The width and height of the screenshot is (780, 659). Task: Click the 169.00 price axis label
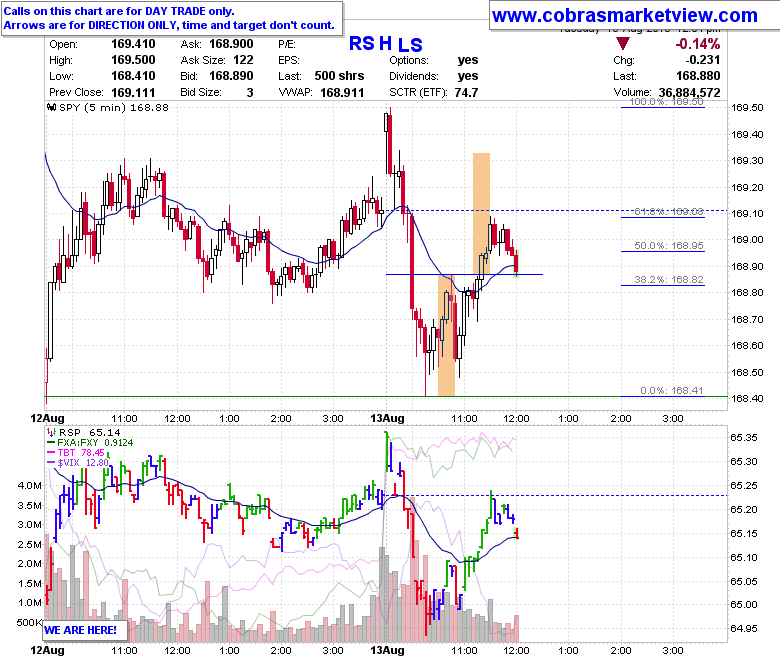[747, 240]
